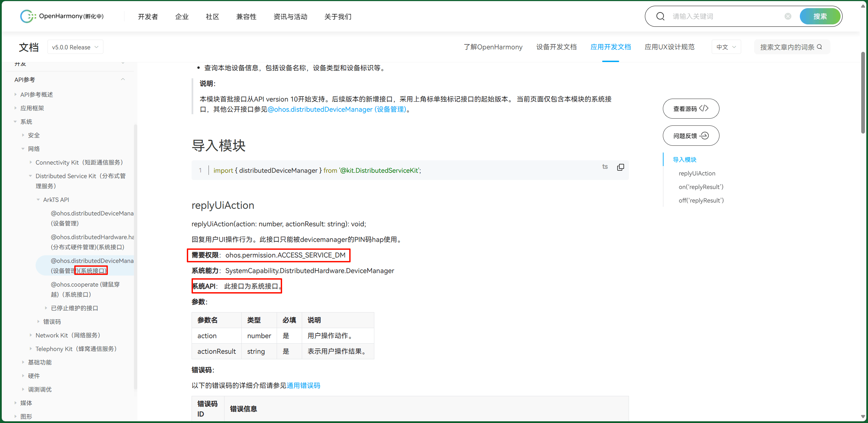The image size is (868, 423).
Task: Open @ohos.distributedHardware 分布式硬件管理 page
Action: click(92, 242)
